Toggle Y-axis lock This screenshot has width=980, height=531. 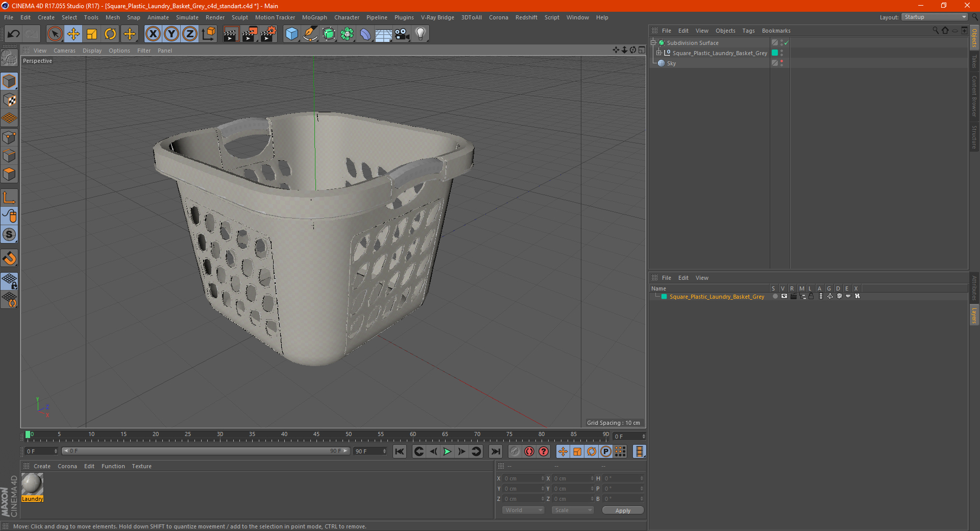pyautogui.click(x=171, y=34)
